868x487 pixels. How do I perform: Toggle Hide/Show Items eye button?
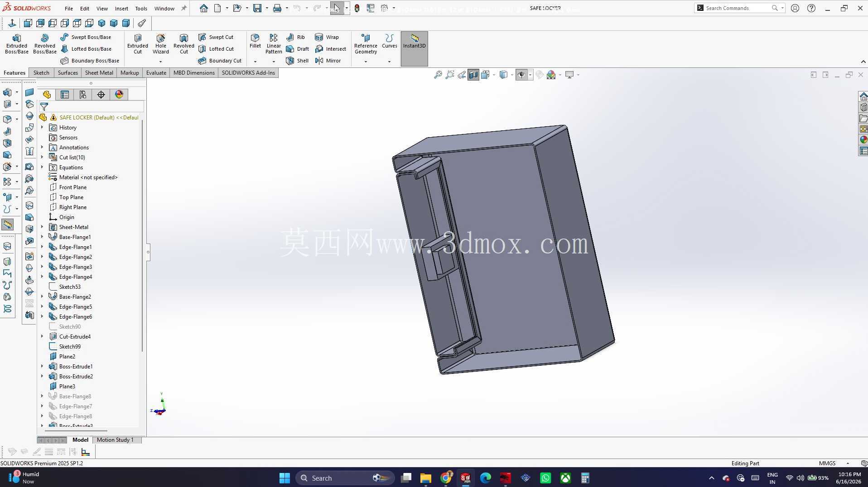[521, 75]
